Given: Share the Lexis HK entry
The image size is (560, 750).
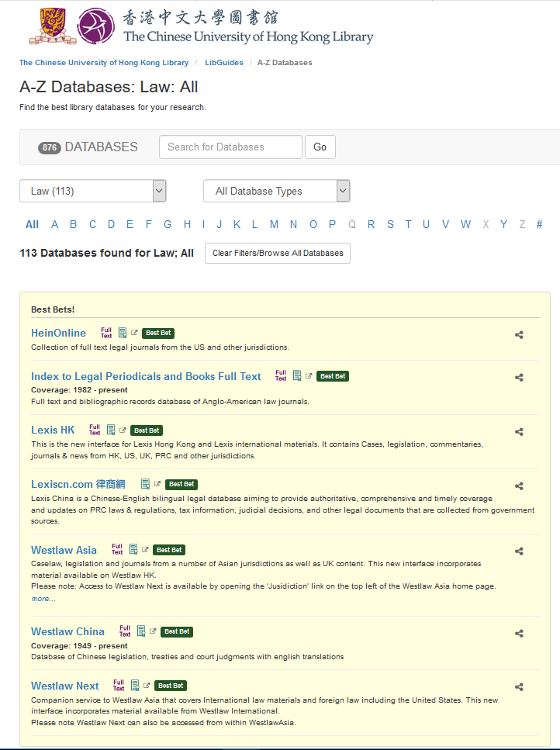Looking at the screenshot, I should [519, 431].
